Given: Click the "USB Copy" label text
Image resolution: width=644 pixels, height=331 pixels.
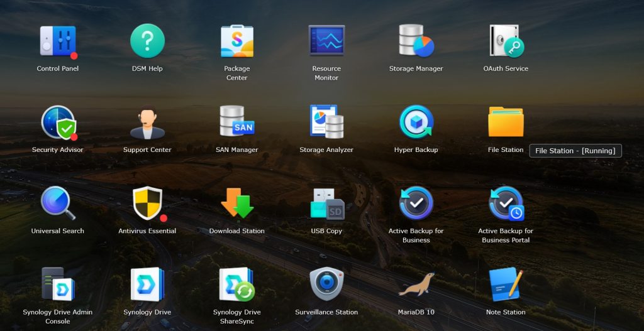Looking at the screenshot, I should click(326, 231).
